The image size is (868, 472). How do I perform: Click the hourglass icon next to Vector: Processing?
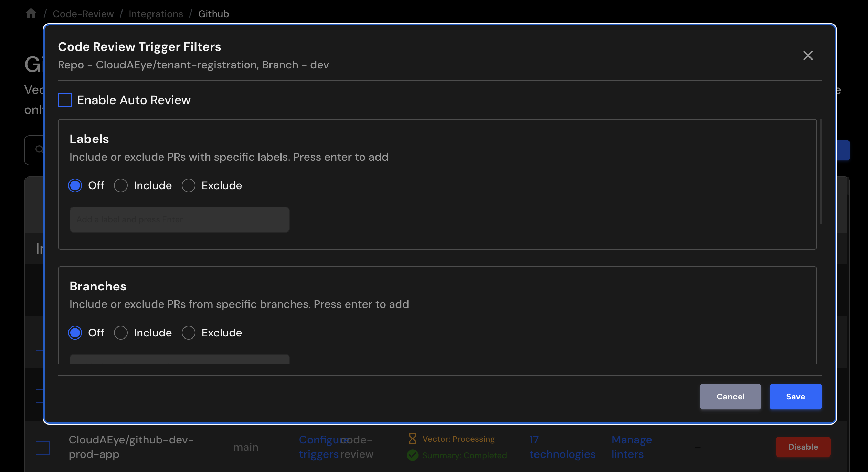(x=412, y=438)
